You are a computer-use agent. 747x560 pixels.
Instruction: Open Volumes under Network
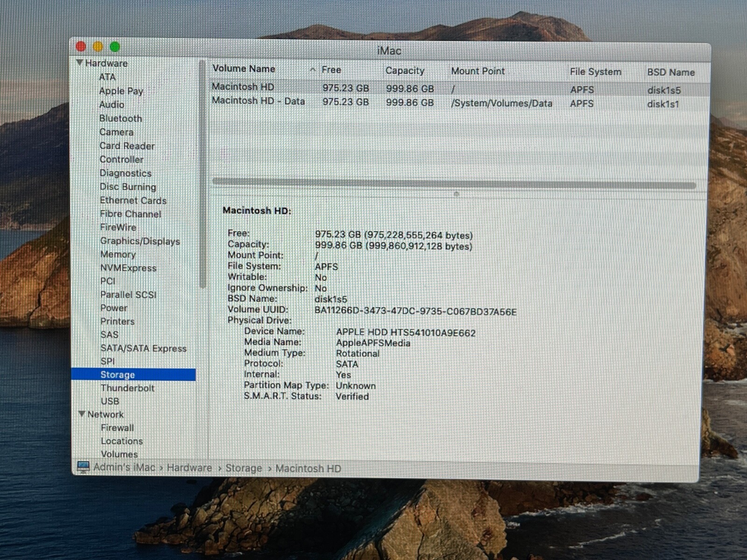tap(119, 454)
